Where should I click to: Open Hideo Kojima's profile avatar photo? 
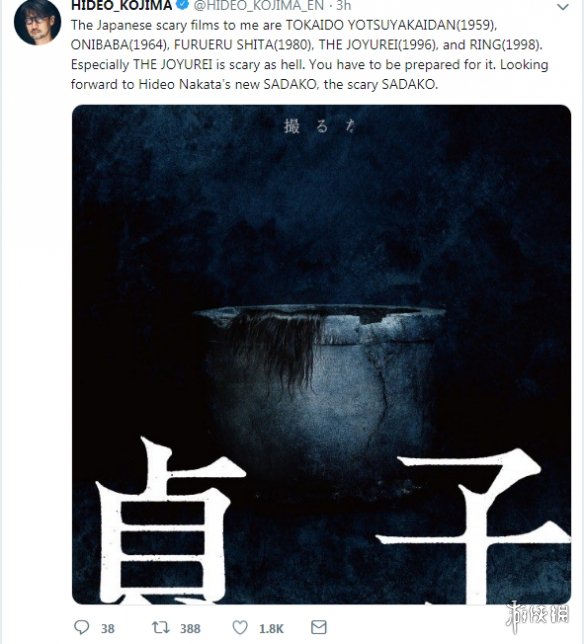pos(37,21)
